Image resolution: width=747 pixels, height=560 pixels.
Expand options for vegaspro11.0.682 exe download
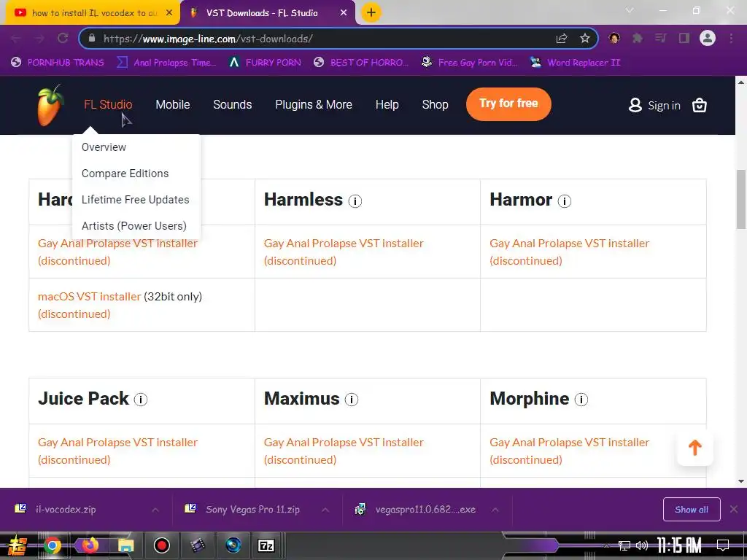495,510
